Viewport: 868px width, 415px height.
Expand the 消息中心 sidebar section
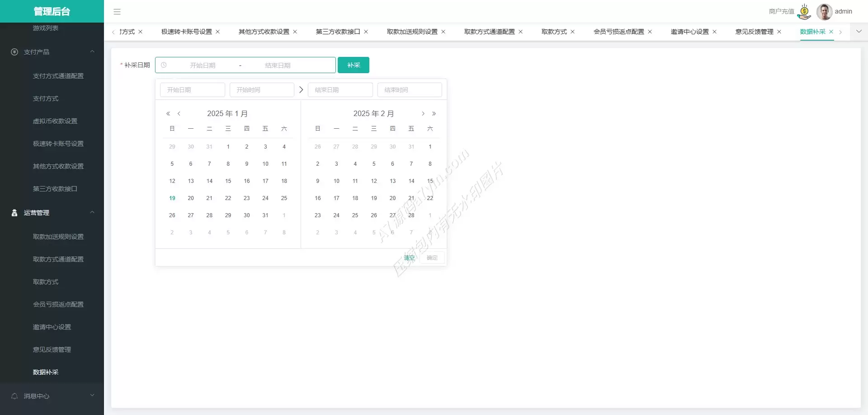(92, 396)
